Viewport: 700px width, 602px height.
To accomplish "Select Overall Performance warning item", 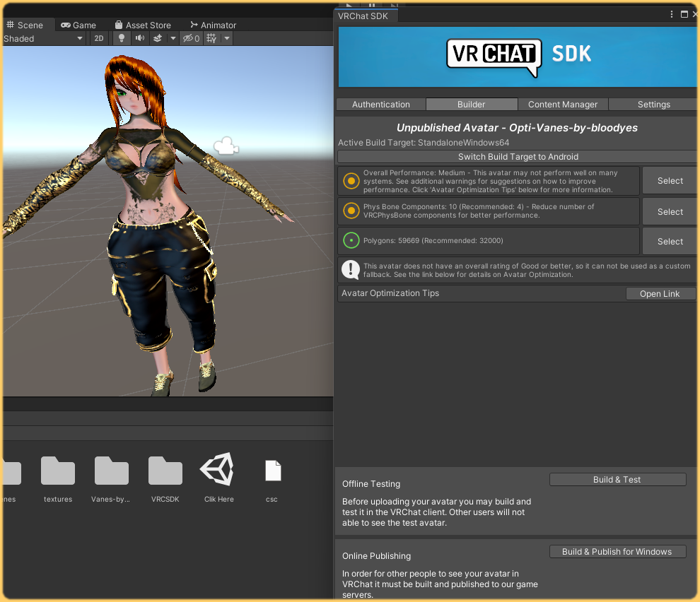I will pyautogui.click(x=670, y=181).
